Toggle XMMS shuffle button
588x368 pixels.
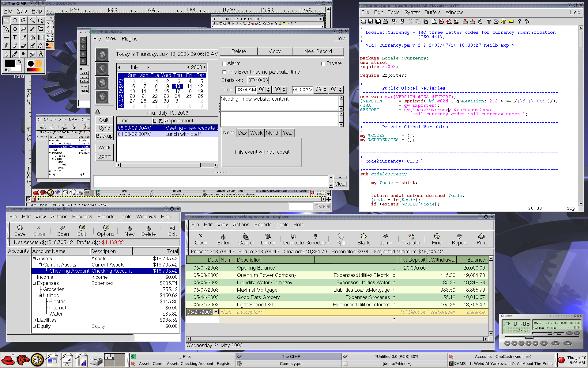(556, 343)
